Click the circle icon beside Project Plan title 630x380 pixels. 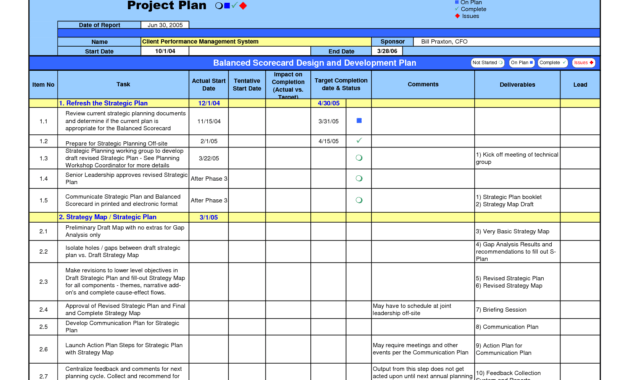(219, 6)
